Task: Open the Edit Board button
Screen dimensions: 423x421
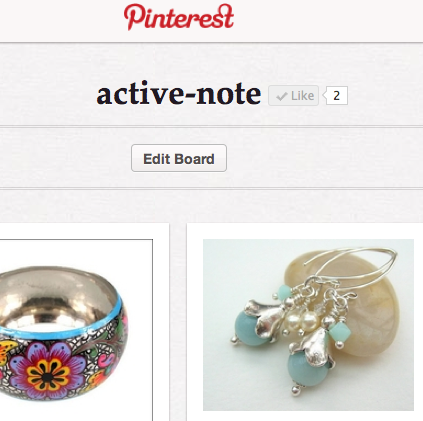Action: tap(179, 158)
